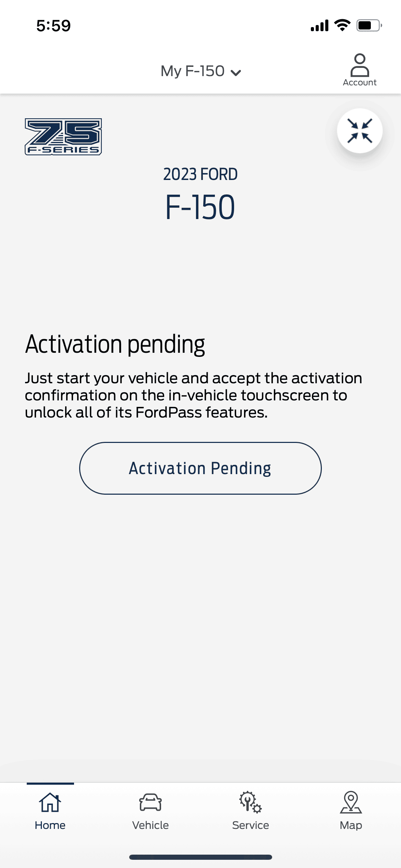Tap the Account text label
401x868 pixels.
pos(360,83)
